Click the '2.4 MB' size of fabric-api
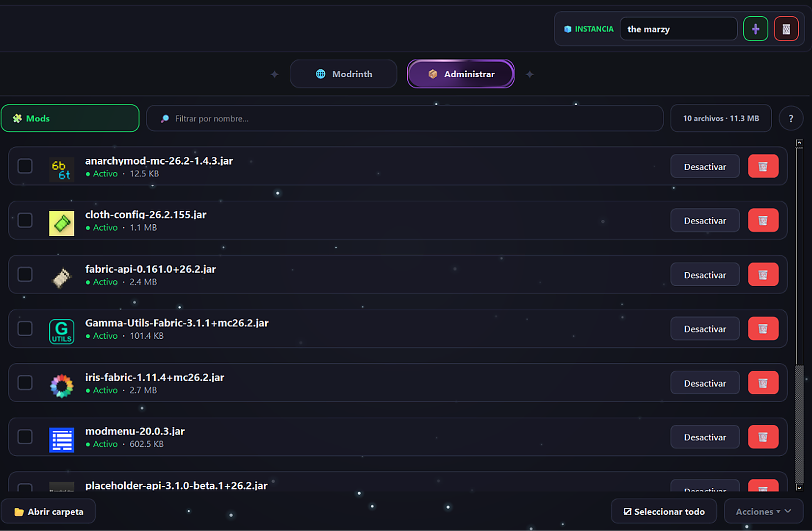 (143, 282)
